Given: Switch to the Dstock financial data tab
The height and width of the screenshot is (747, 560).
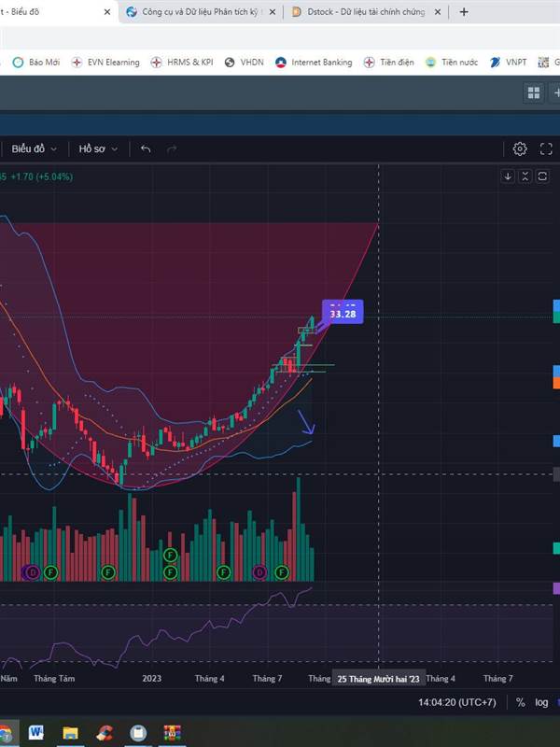Looking at the screenshot, I should click(365, 12).
